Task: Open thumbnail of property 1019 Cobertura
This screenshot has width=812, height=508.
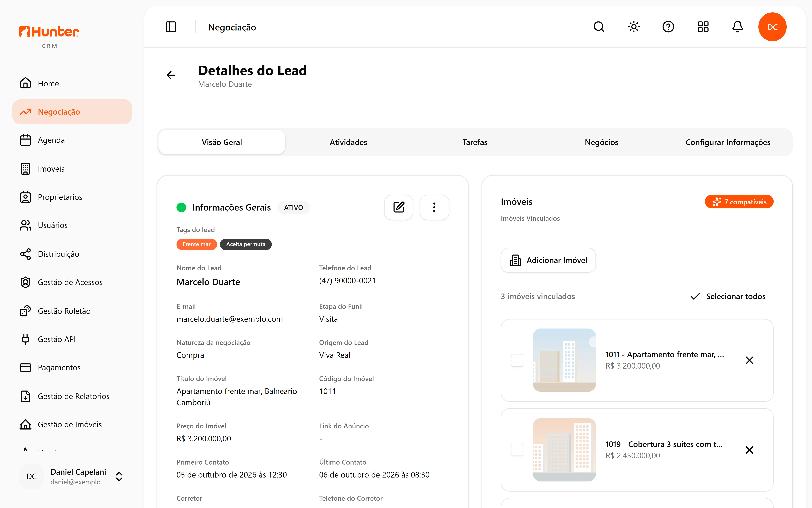Action: tap(564, 450)
